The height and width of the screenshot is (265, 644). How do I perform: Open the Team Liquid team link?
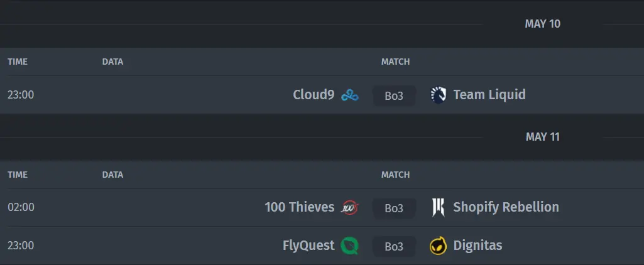(x=489, y=95)
